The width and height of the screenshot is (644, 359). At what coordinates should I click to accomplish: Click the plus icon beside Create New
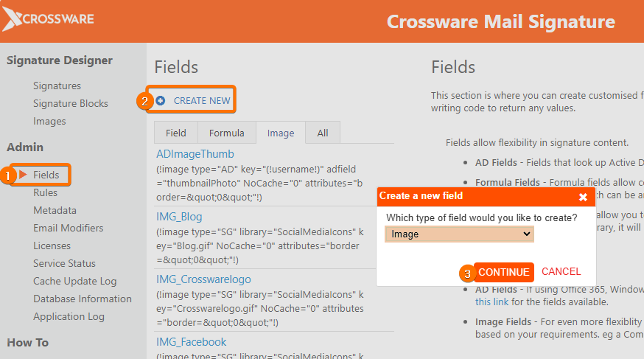[x=161, y=101]
